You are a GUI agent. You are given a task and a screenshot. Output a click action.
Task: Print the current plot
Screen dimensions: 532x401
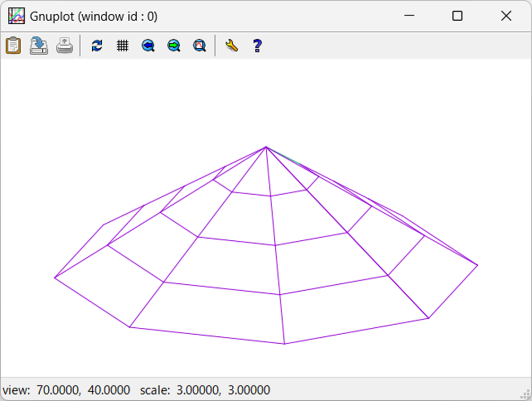[x=64, y=46]
